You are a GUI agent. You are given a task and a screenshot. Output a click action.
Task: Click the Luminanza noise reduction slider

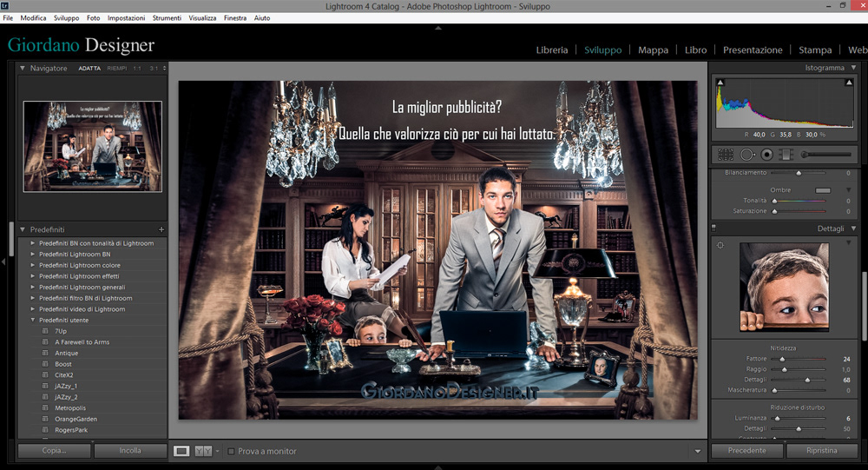click(799, 419)
